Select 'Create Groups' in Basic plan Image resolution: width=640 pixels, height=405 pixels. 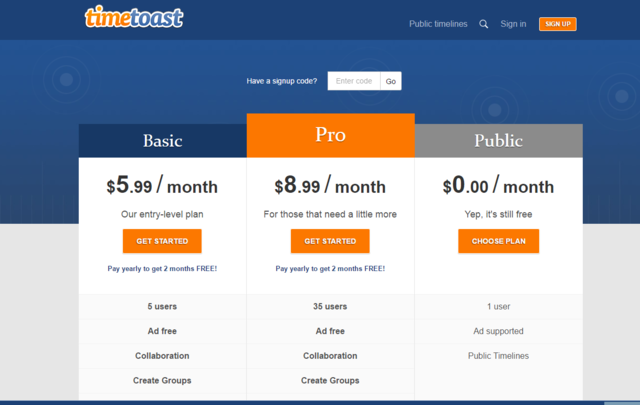coord(162,381)
